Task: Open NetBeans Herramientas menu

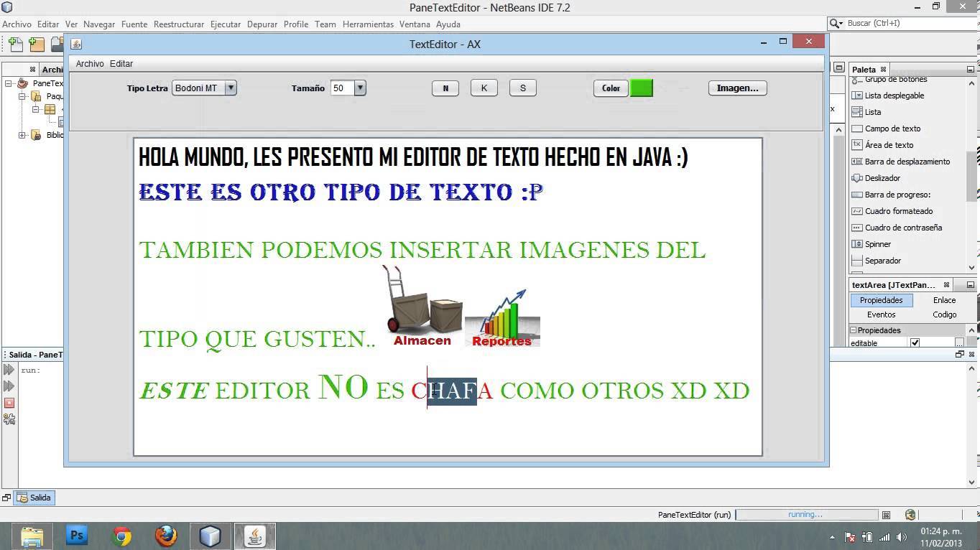Action: [x=368, y=24]
